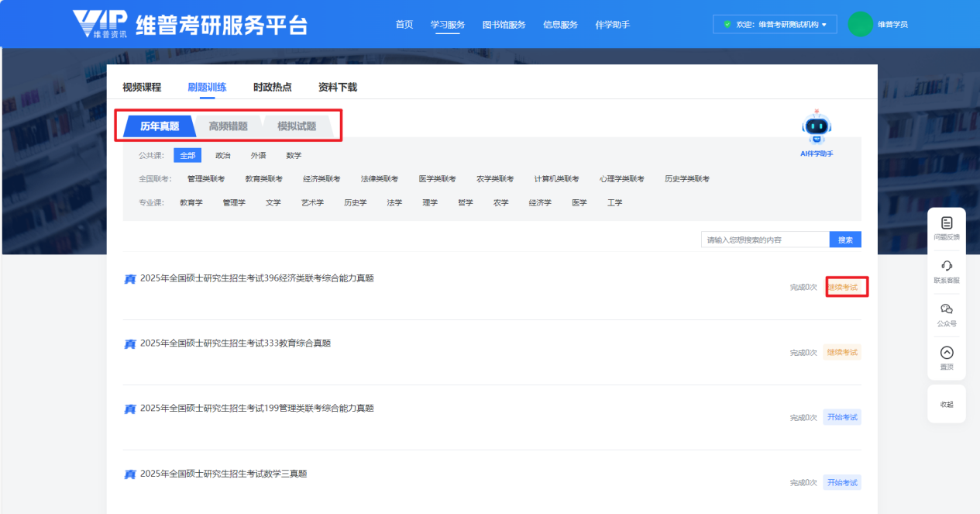This screenshot has width=980, height=514.
Task: Open the 视频课程 tab
Action: (x=142, y=87)
